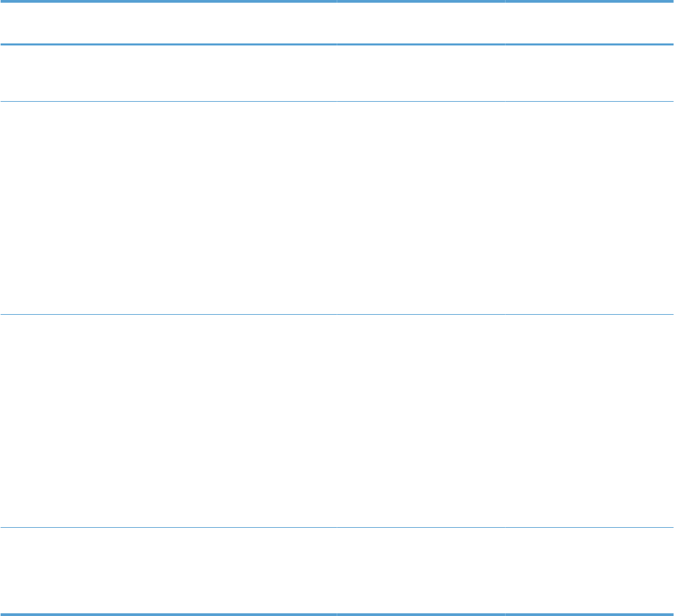Click the thick blue top border of the table
674x616 pixels.
pyautogui.click(x=337, y=1)
